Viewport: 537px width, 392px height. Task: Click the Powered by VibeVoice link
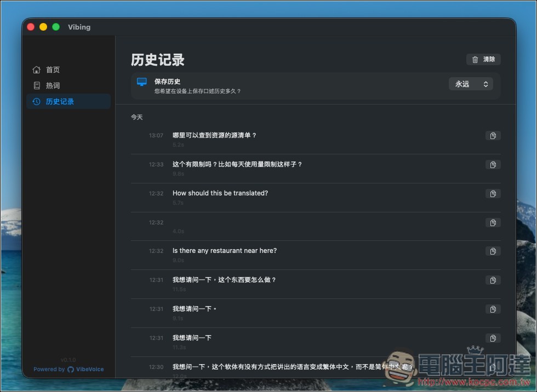pyautogui.click(x=68, y=369)
